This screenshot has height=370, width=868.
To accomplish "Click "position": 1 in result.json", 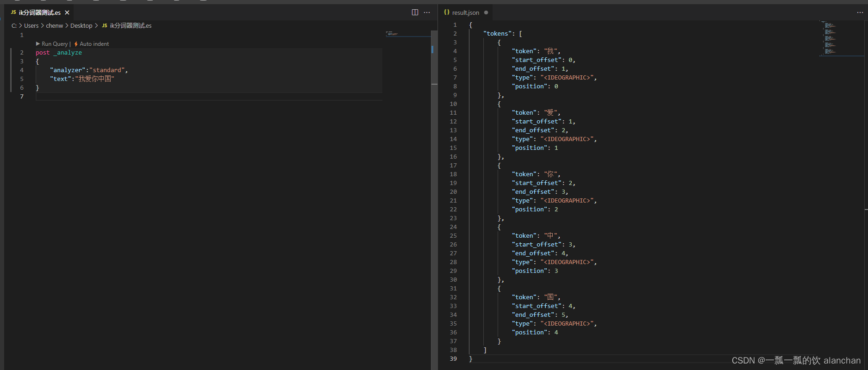I will [535, 148].
